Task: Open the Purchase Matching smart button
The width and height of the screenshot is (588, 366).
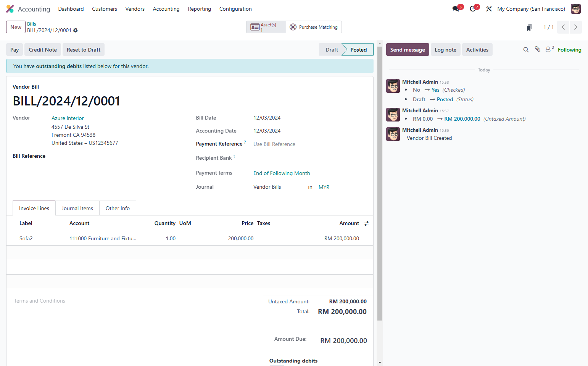Action: (x=314, y=27)
